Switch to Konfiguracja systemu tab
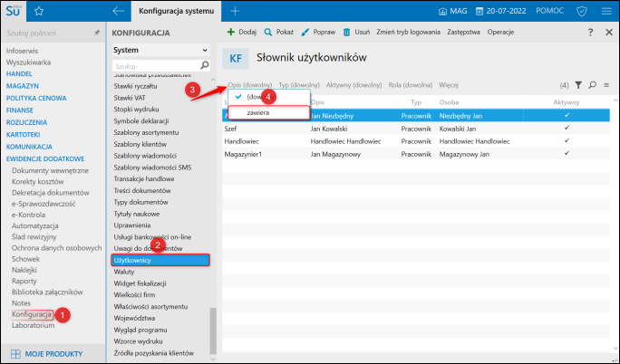Viewport: 620px width, 364px height. pos(177,11)
